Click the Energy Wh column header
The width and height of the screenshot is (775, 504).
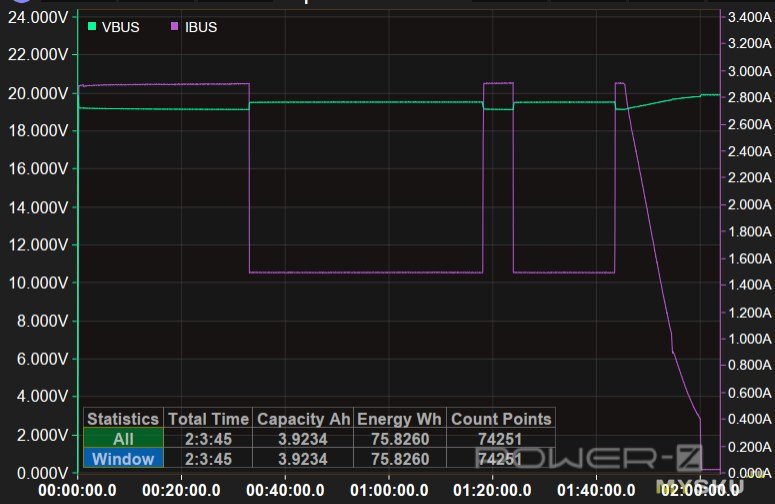(x=399, y=419)
